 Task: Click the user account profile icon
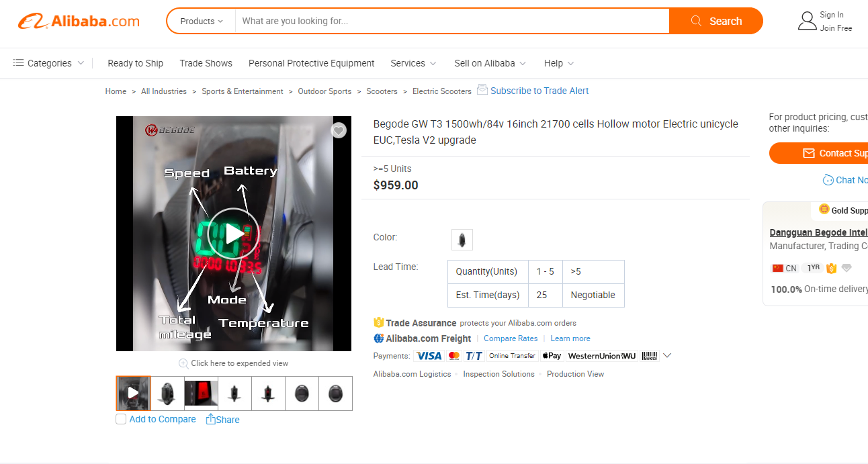[807, 21]
